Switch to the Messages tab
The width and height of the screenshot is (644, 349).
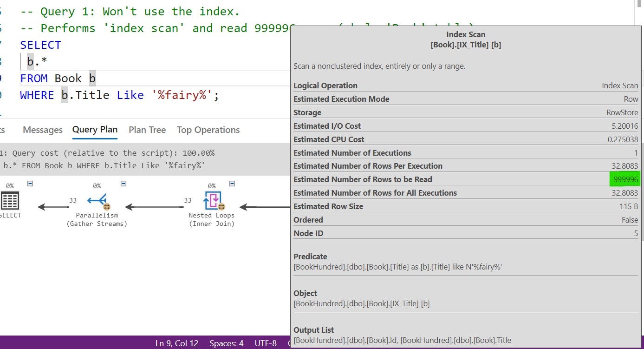tap(43, 130)
